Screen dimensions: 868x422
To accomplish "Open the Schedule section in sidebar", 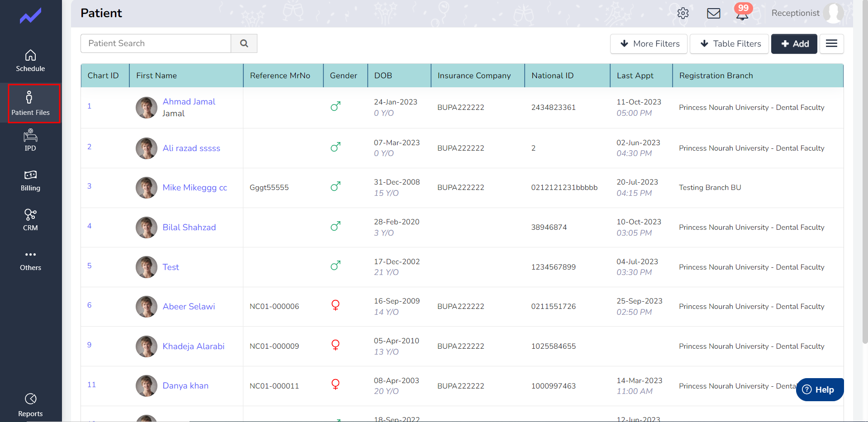I will pyautogui.click(x=30, y=61).
